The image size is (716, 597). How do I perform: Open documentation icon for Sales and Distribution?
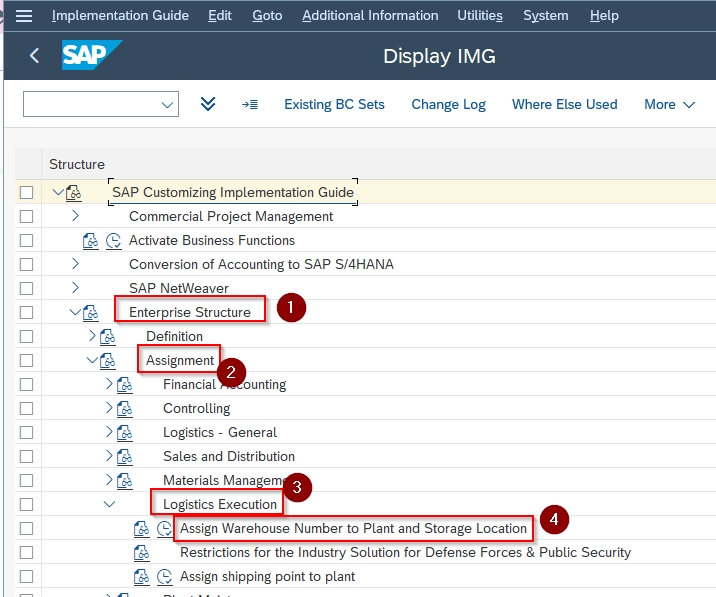(x=124, y=457)
